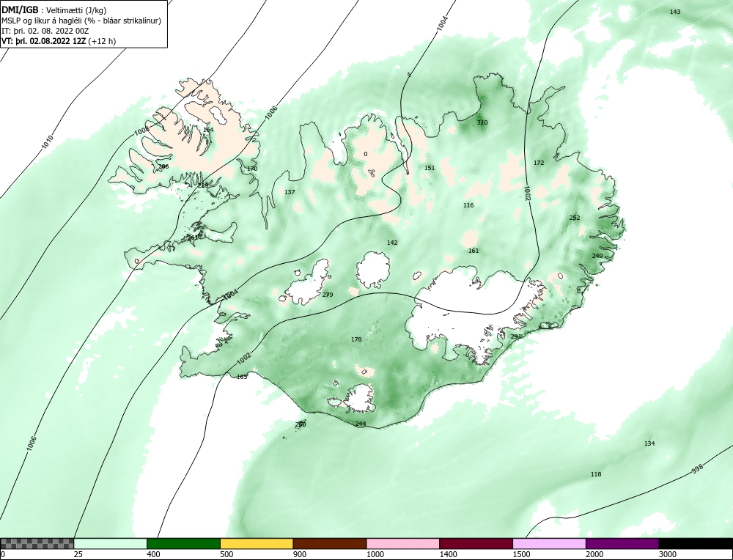Click the 165 value on the southwest coast
733x560 pixels.
[x=242, y=377]
